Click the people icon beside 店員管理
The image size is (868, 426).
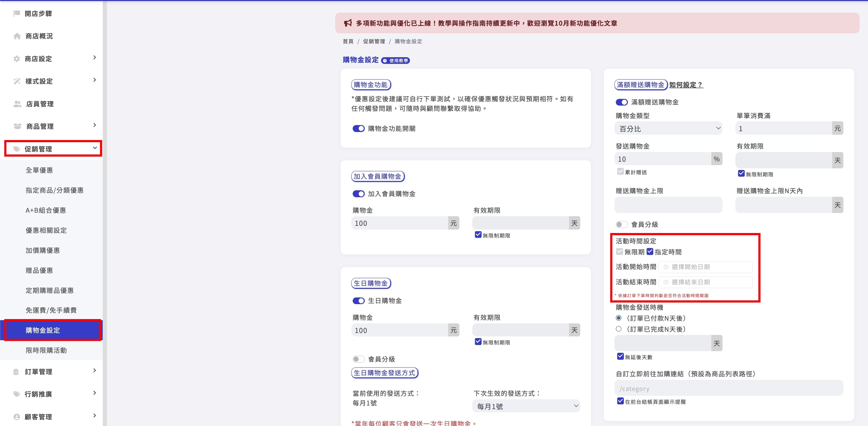(x=17, y=104)
